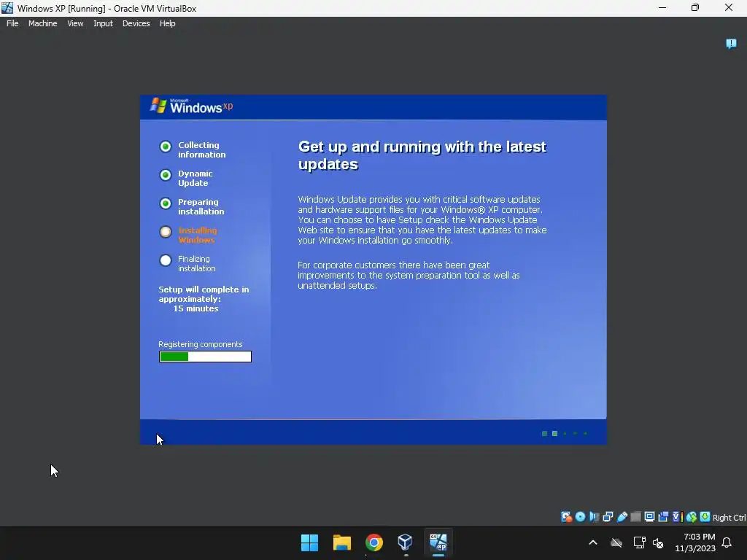Viewport: 747px width, 560px height.
Task: Restore down the VirtualBox window
Action: click(x=695, y=8)
